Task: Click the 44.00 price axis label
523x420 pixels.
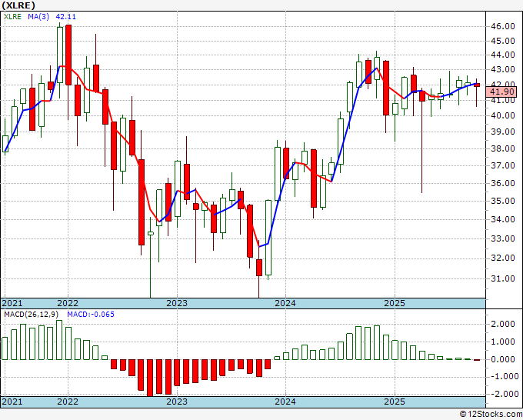Action: [x=502, y=55]
